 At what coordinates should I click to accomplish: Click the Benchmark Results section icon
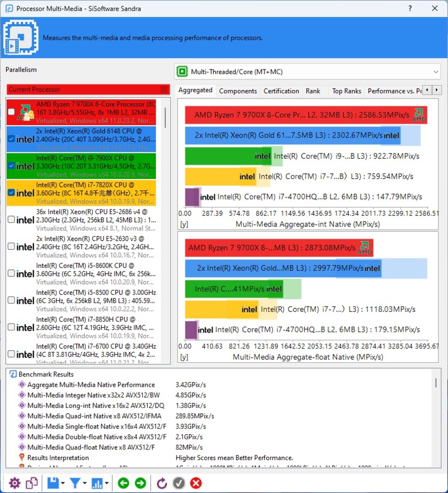pos(13,374)
